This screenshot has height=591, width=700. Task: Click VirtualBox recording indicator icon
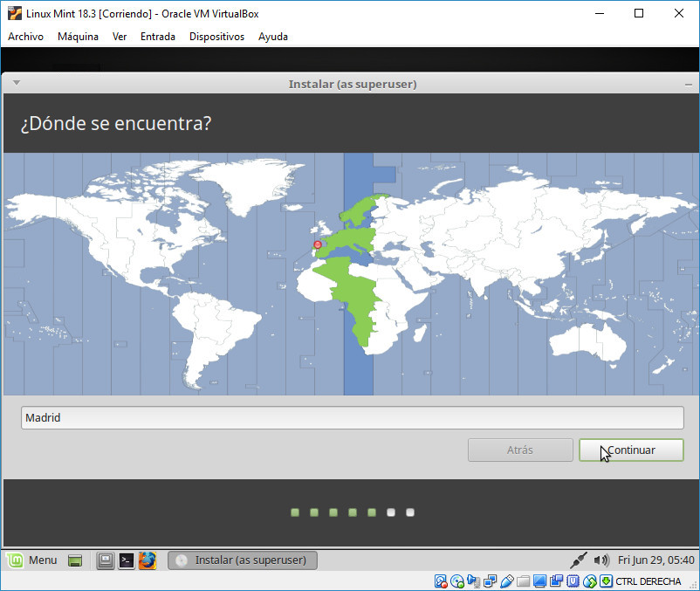click(x=556, y=581)
